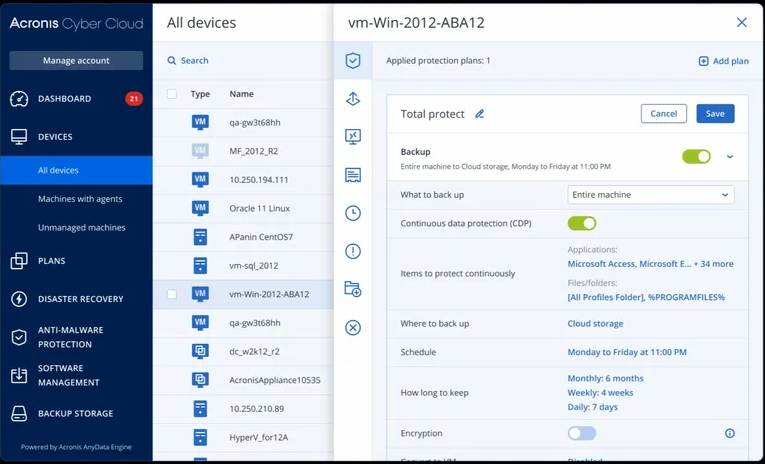Image resolution: width=765 pixels, height=464 pixels.
Task: Click the receipt-style details icon
Action: tap(353, 175)
